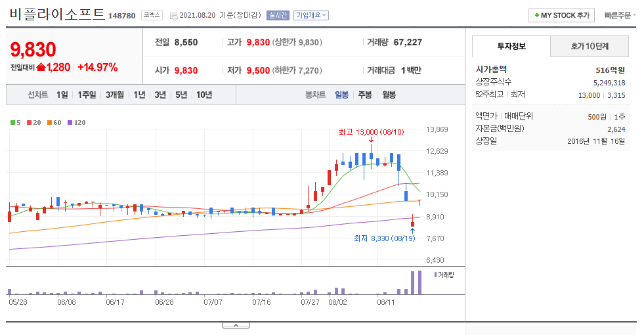Click the 거래량 value 67,227

[x=408, y=42]
